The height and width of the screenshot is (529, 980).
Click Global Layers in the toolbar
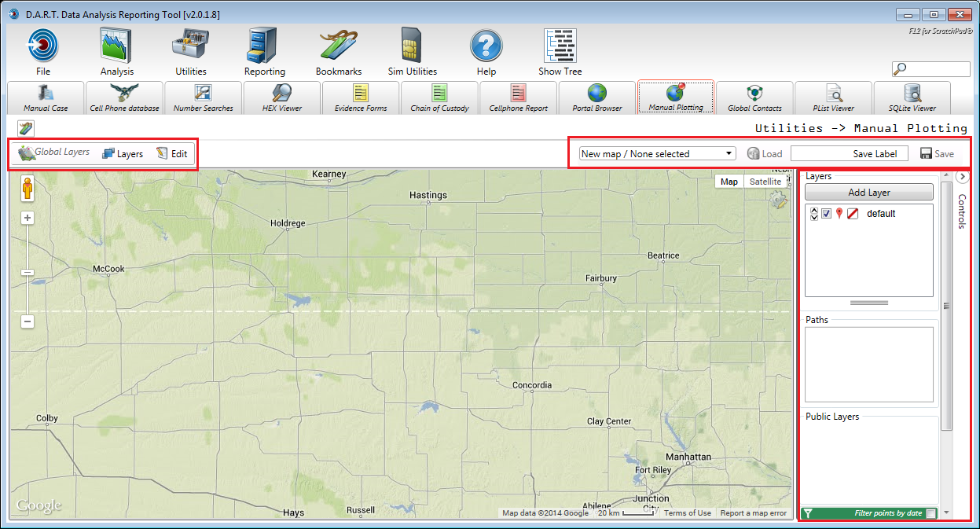[53, 153]
